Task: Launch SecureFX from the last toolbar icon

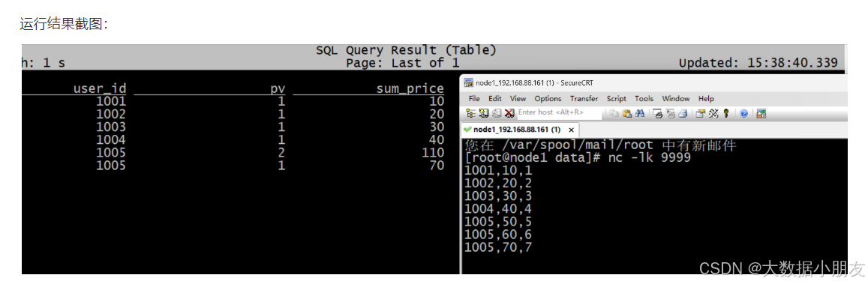Action: (761, 113)
